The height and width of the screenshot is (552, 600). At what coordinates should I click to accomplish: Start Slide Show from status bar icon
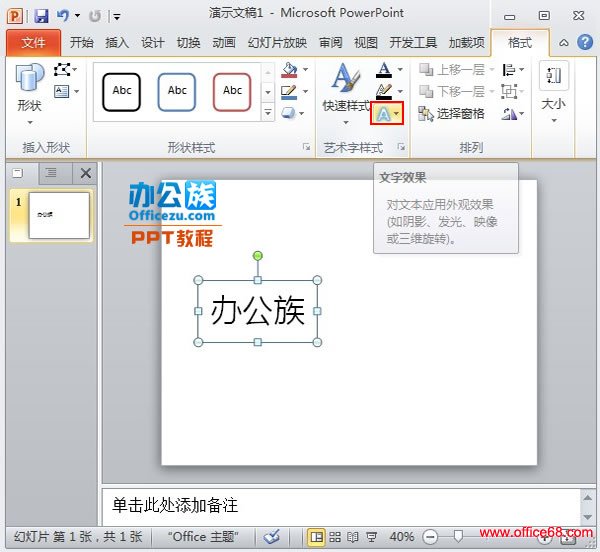[371, 537]
